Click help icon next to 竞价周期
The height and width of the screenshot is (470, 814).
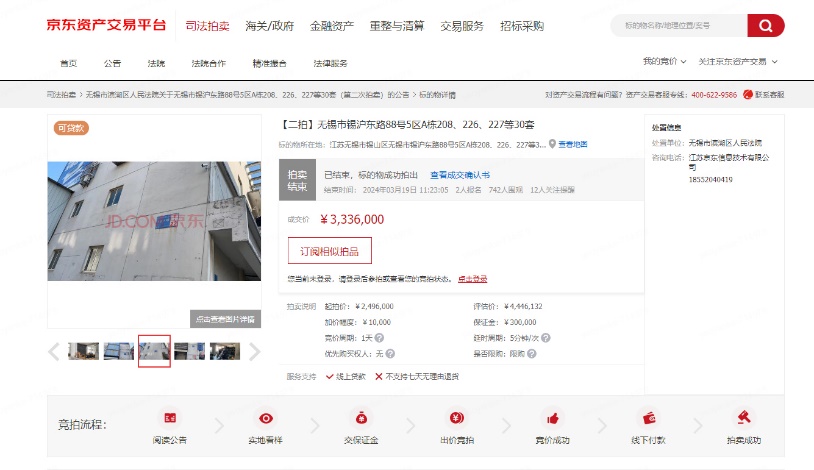click(x=379, y=338)
